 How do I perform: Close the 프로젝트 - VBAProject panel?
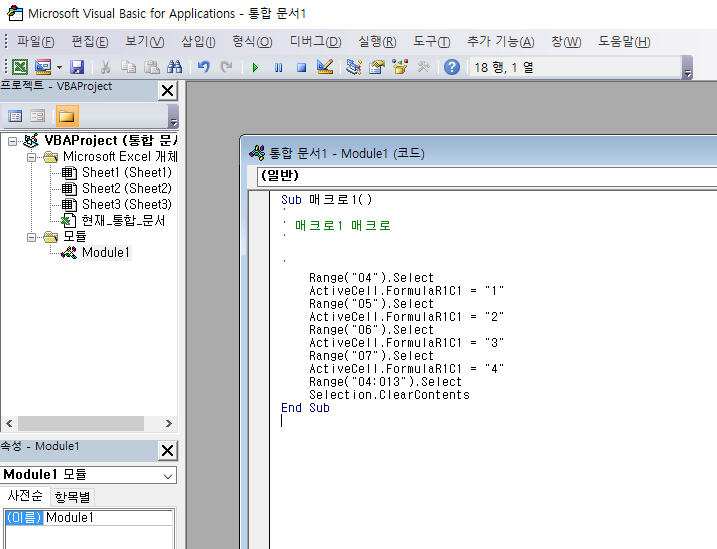coord(167,91)
